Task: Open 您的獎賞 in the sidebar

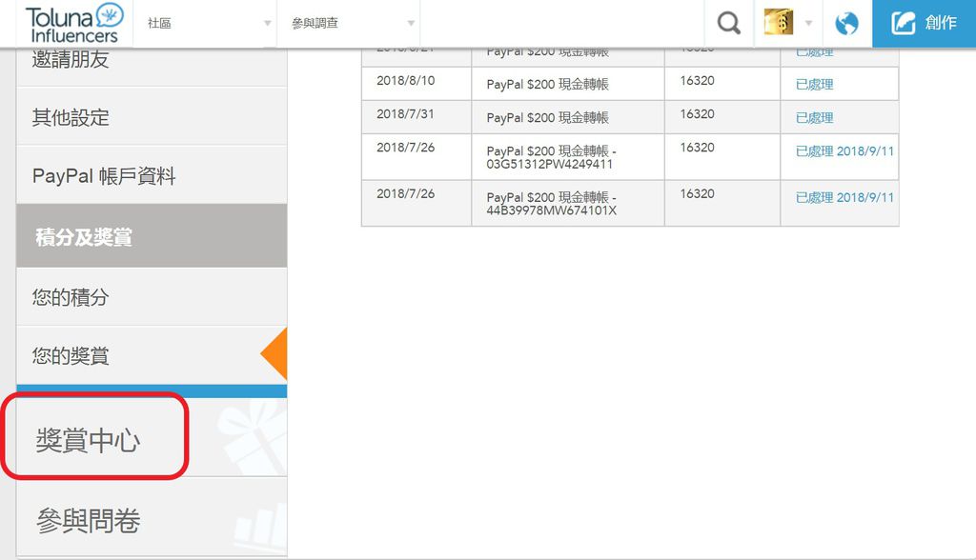Action: click(152, 355)
